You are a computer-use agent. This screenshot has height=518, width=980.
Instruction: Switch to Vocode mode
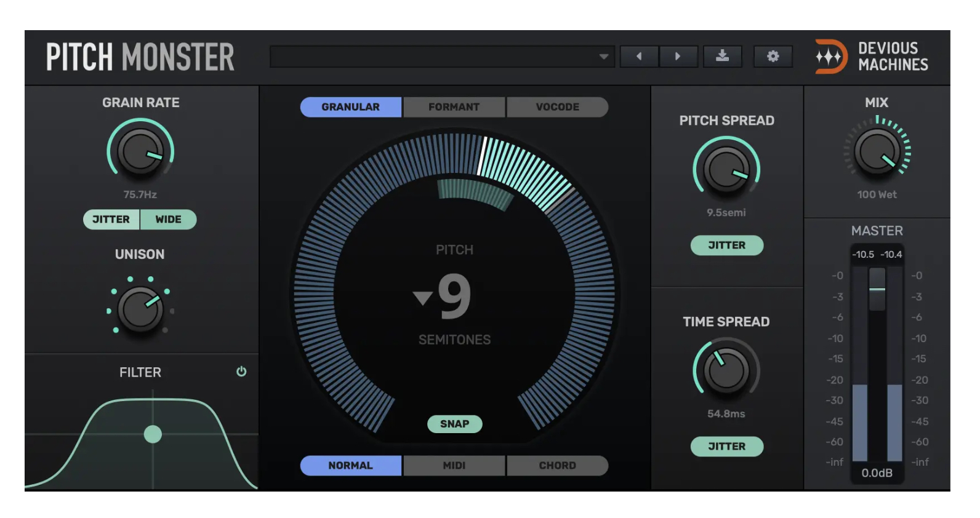click(557, 107)
